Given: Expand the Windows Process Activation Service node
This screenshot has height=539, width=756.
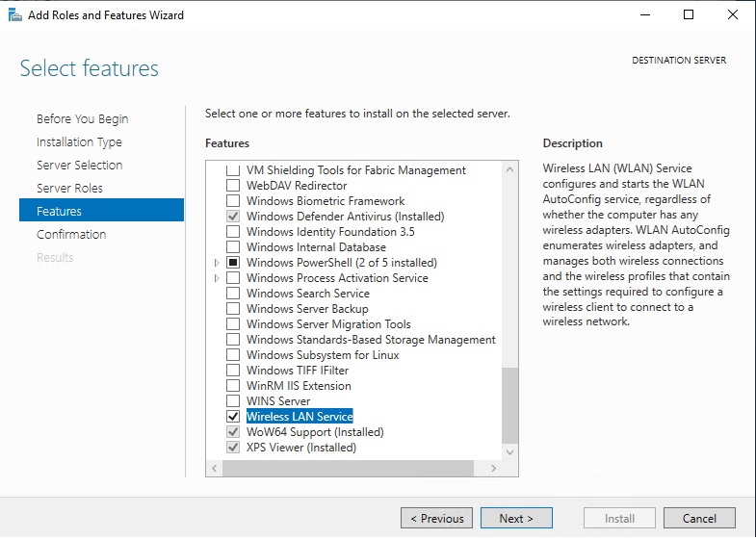Looking at the screenshot, I should point(217,278).
